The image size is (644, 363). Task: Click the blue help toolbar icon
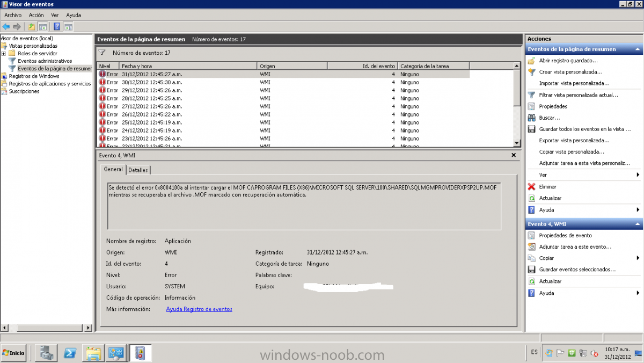[x=56, y=26]
